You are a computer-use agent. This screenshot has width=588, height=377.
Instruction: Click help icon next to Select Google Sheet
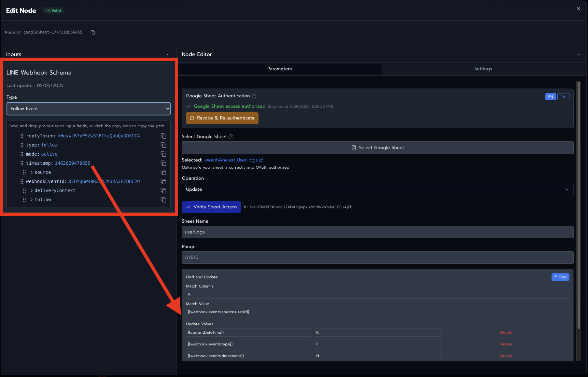click(x=231, y=137)
